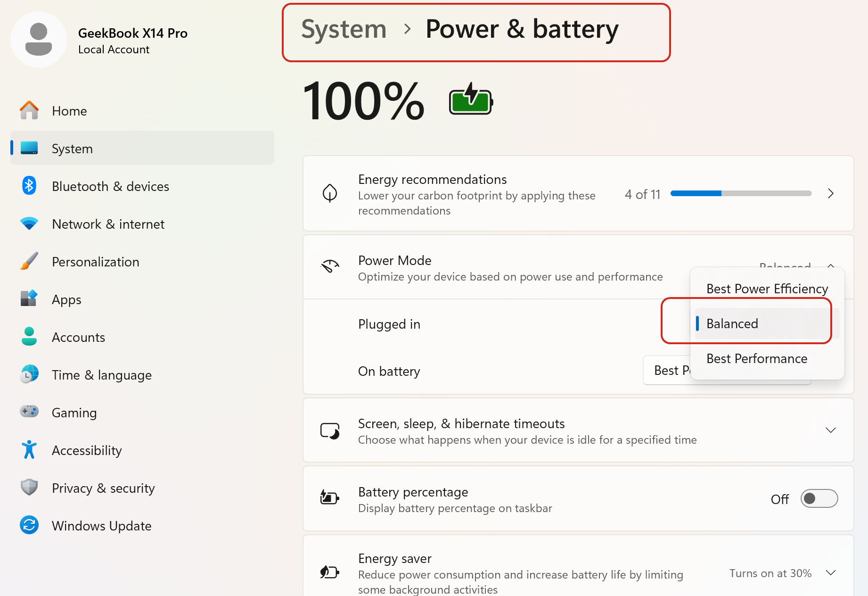Expand Screen, sleep, & hibernate timeouts
Viewport: 868px width, 596px height.
831,430
